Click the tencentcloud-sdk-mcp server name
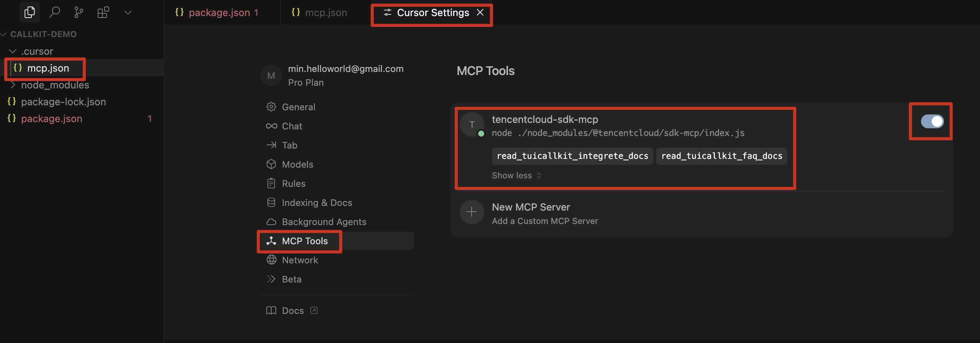The height and width of the screenshot is (343, 980). 545,119
